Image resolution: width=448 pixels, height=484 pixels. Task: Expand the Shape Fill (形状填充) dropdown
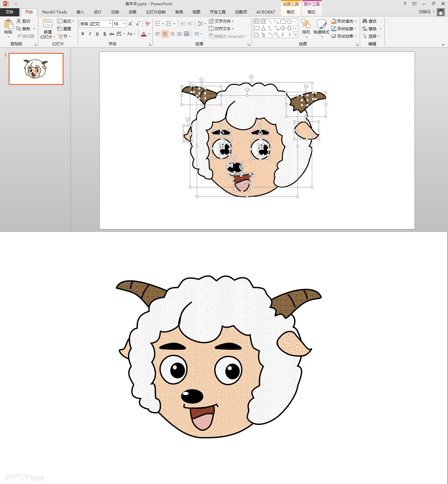point(355,21)
